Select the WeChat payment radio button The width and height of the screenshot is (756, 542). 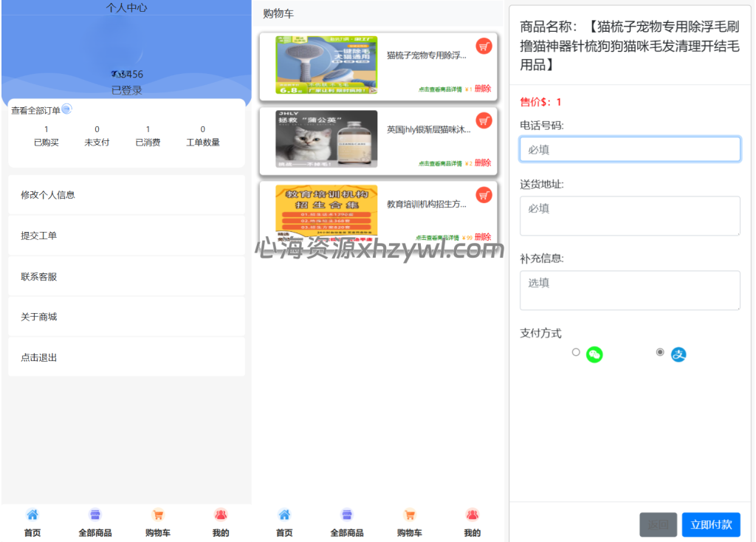(576, 352)
